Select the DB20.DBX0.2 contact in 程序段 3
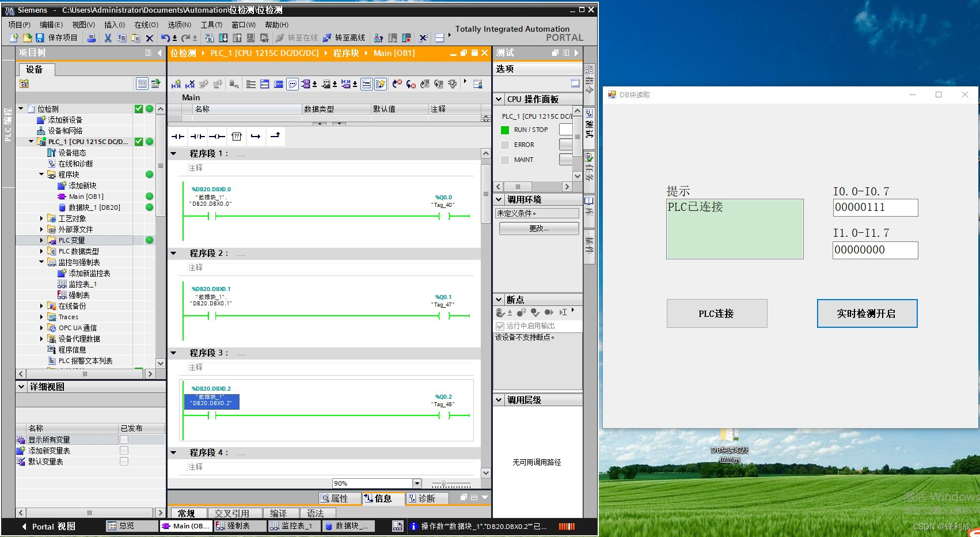 click(x=211, y=415)
